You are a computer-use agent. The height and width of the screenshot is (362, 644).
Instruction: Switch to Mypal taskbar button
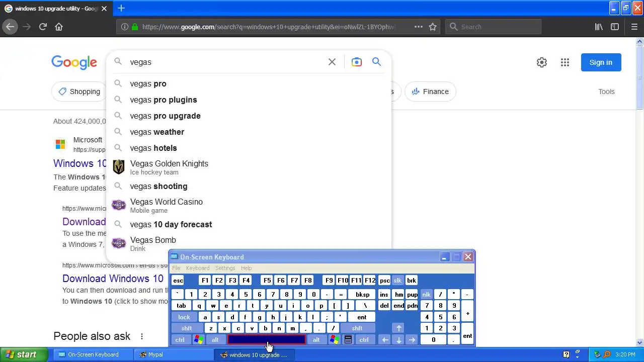click(174, 354)
